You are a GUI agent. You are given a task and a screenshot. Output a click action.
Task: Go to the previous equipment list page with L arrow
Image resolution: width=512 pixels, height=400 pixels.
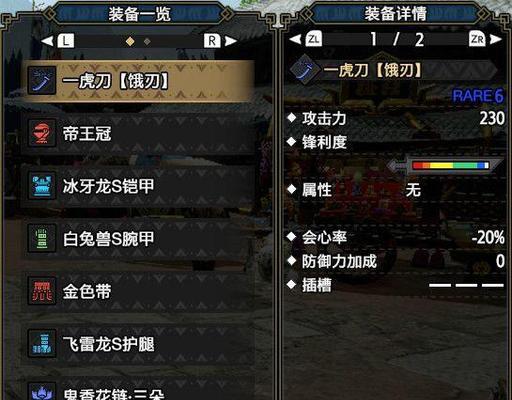tap(58, 41)
